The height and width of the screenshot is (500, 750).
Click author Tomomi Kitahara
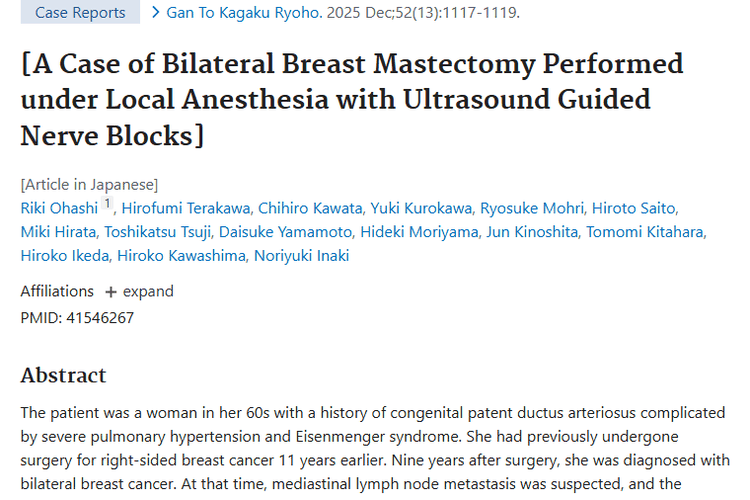point(645,232)
